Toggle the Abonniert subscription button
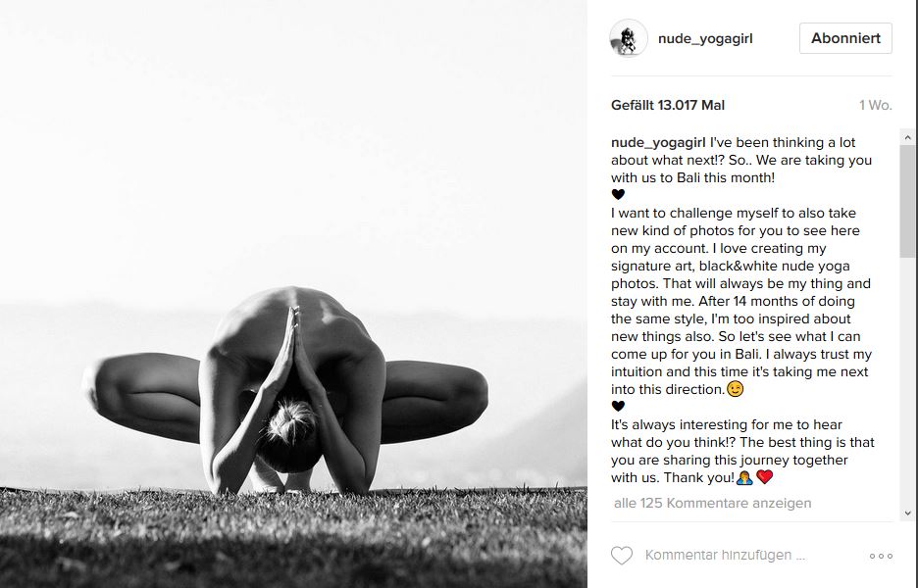This screenshot has height=588, width=918. coord(845,38)
